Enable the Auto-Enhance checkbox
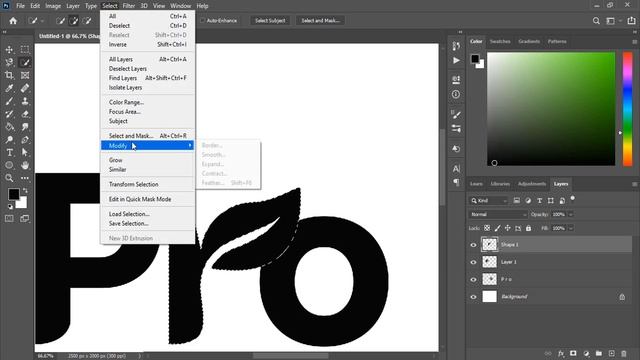The image size is (640, 360). [x=202, y=20]
